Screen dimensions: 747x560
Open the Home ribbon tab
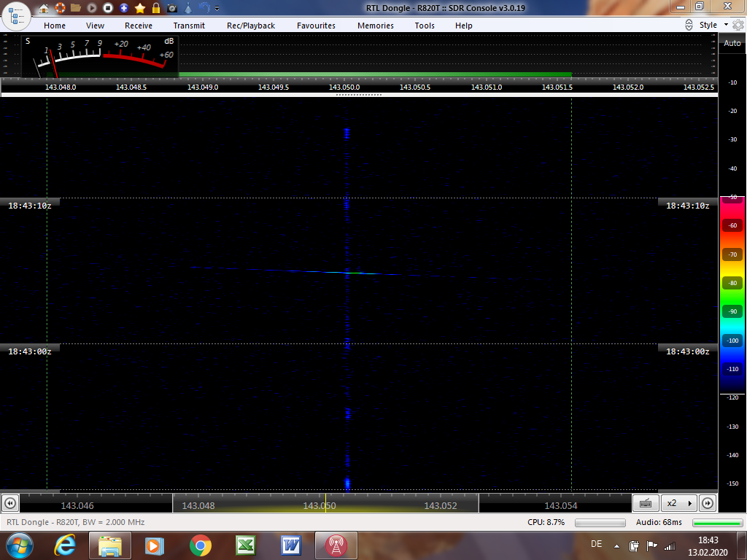point(55,26)
